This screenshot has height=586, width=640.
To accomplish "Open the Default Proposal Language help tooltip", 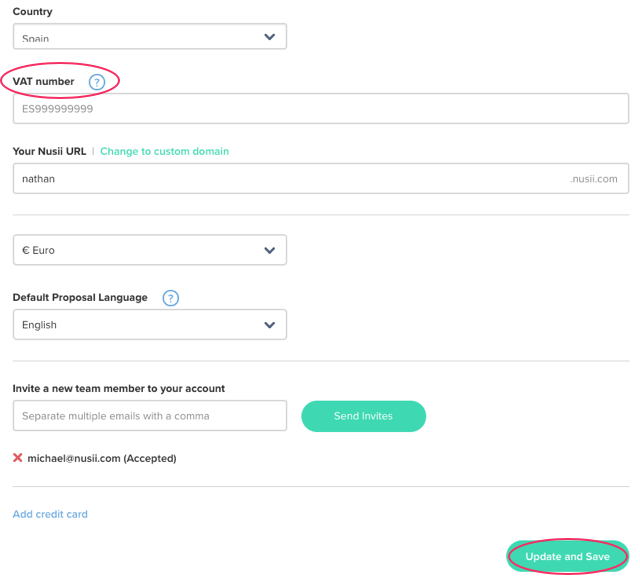I will [x=171, y=298].
